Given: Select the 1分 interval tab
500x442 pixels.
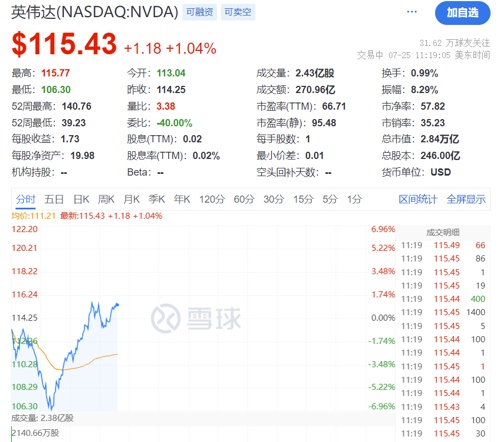Looking at the screenshot, I should (x=354, y=199).
